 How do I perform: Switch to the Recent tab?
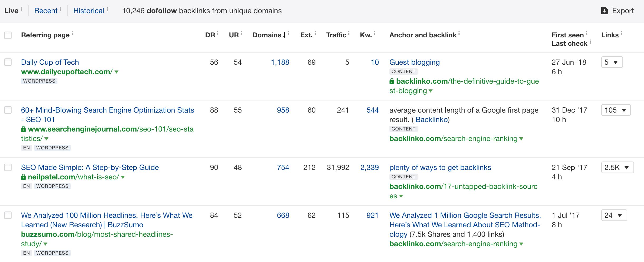(x=46, y=11)
